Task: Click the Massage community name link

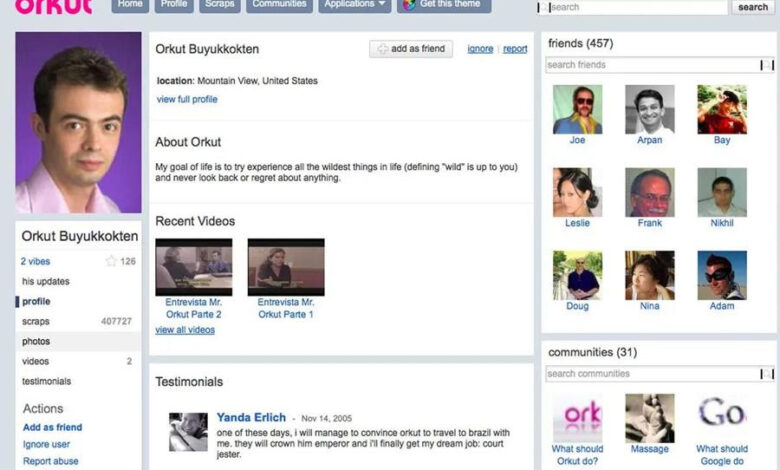Action: coord(650,449)
